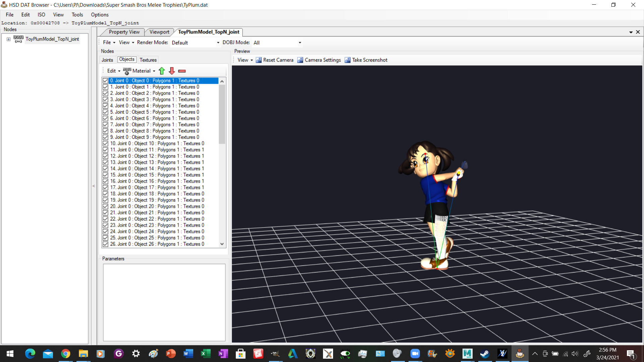Uncheck the Object 23 checkbox
The image size is (644, 362).
coord(105,225)
